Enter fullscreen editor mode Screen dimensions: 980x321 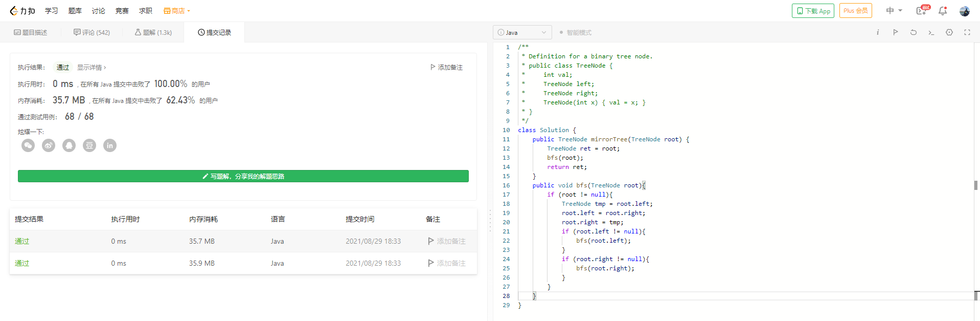coord(967,32)
